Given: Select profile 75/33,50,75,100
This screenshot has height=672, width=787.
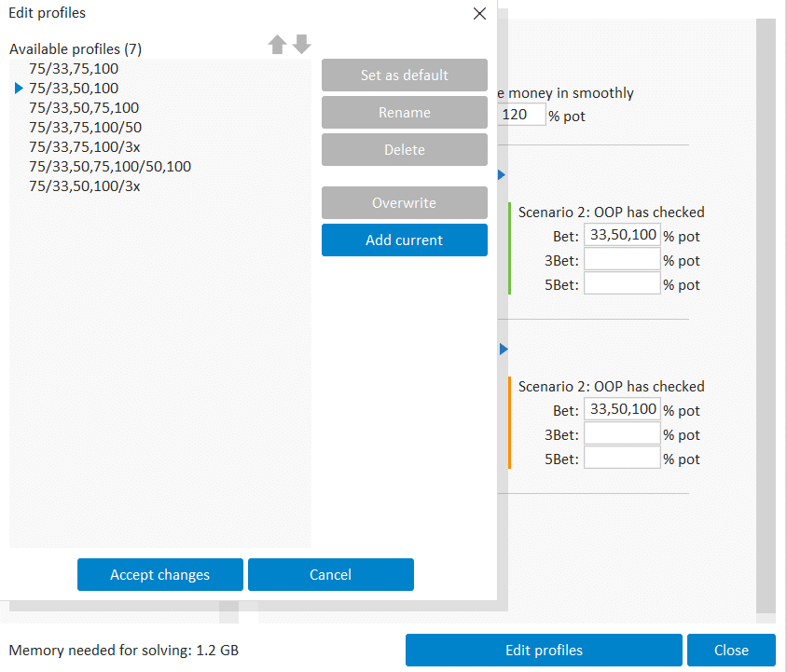Looking at the screenshot, I should 84,108.
